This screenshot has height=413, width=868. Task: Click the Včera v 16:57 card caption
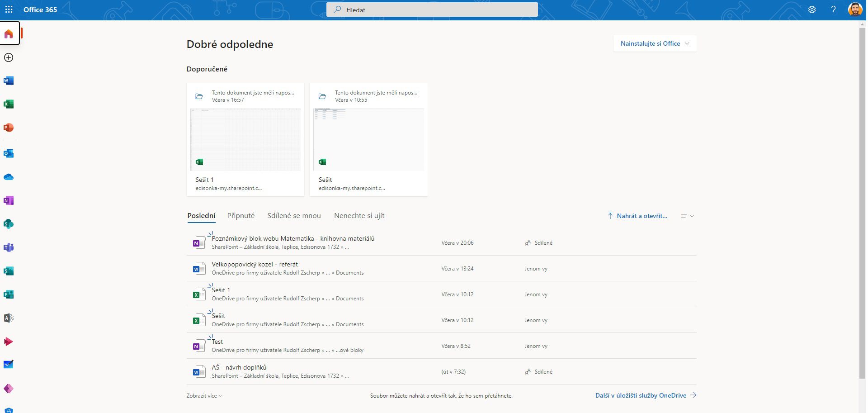(x=228, y=100)
